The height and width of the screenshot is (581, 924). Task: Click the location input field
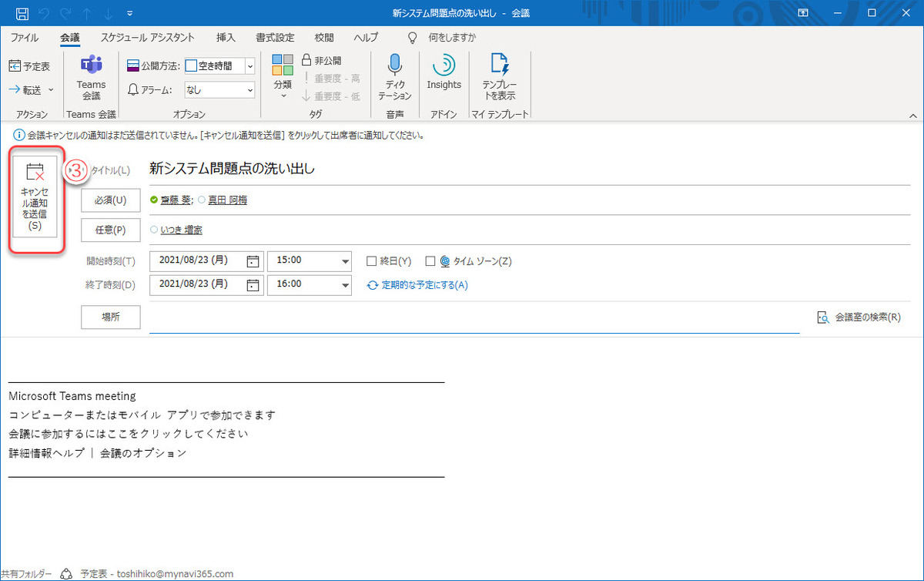474,319
